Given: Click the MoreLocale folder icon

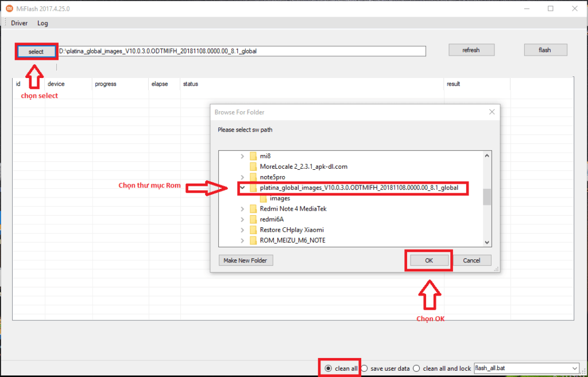Looking at the screenshot, I should click(x=253, y=166).
